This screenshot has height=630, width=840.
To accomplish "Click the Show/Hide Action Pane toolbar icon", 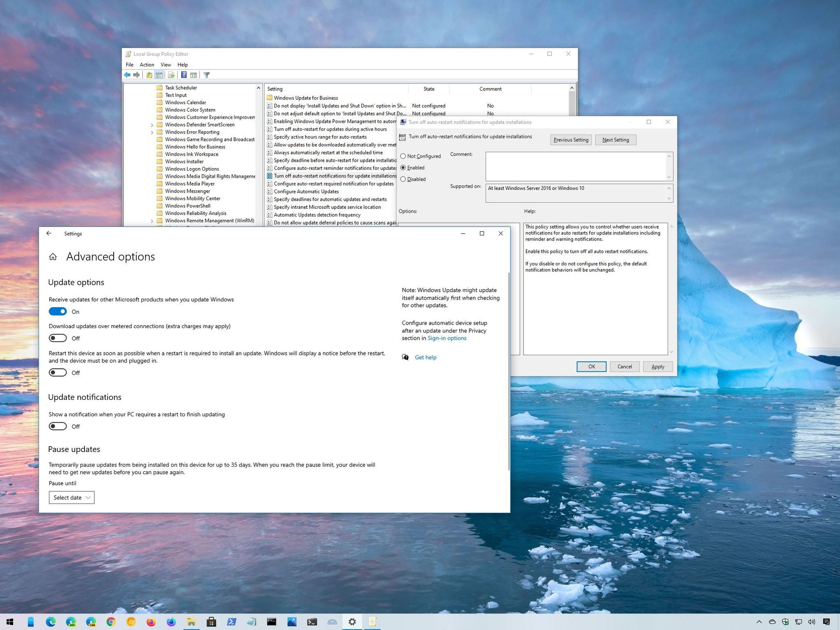I will pyautogui.click(x=194, y=75).
